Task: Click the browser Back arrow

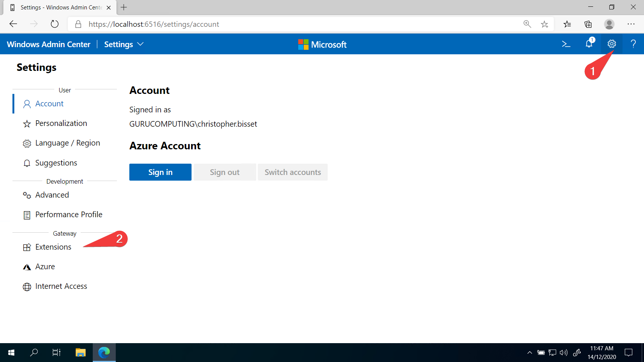Action: point(13,24)
